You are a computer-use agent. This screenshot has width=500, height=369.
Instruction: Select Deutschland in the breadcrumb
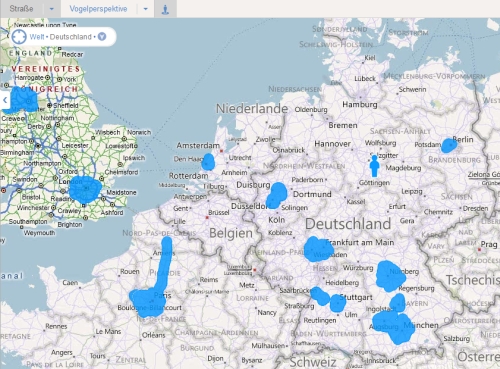pos(70,37)
